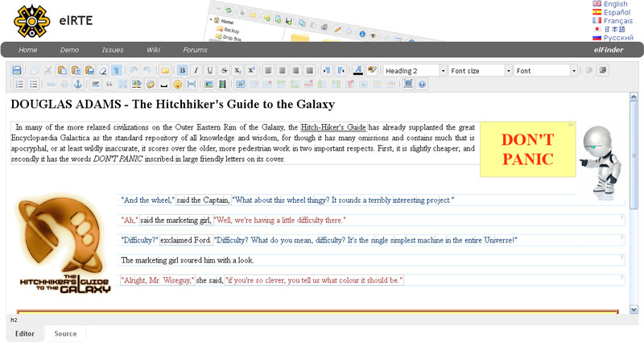Screen dimensions: 644x343
Task: Insert an unordered bullet list
Action: pyautogui.click(x=33, y=85)
